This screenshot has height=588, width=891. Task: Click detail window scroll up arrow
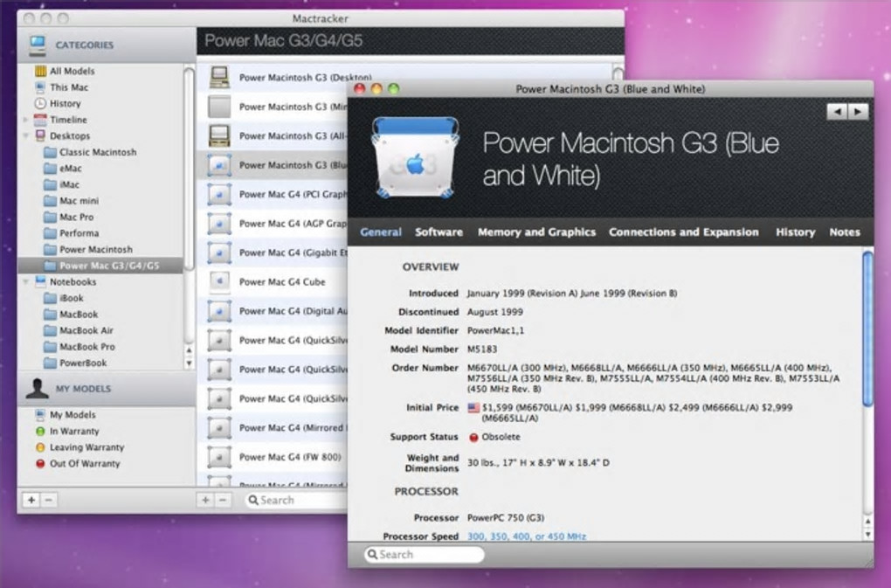(867, 521)
